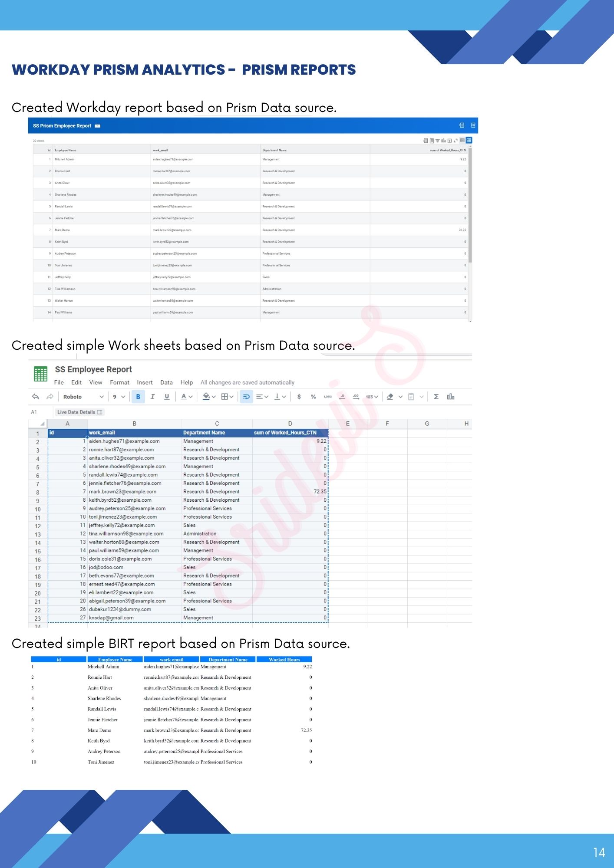The image size is (614, 868).
Task: Select the work_email header cell
Action: click(x=134, y=433)
